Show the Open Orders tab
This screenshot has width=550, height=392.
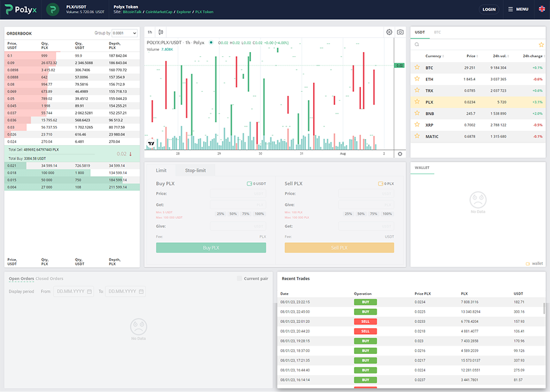point(21,278)
